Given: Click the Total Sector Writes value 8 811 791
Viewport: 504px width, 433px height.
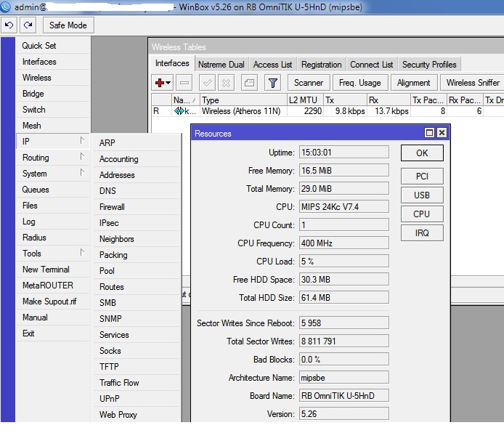Looking at the screenshot, I should [x=344, y=341].
